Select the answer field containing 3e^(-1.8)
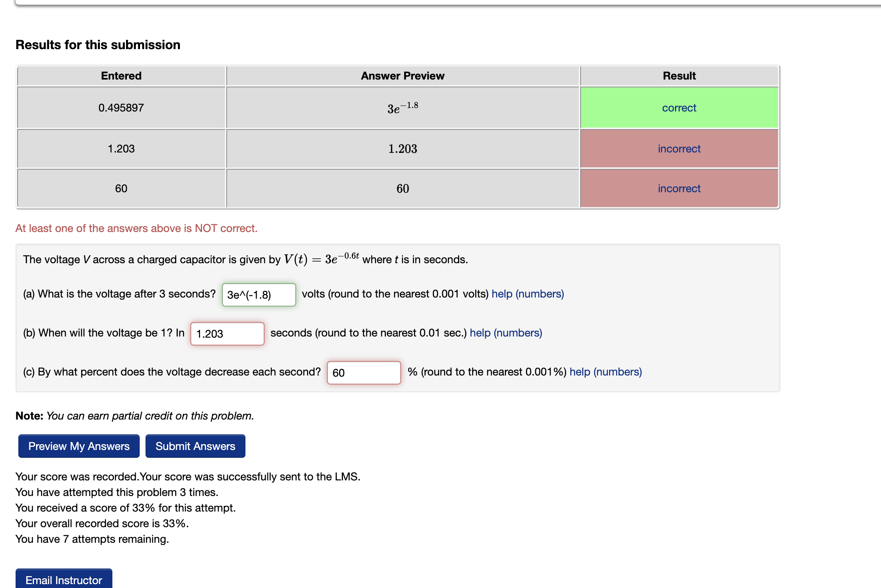The height and width of the screenshot is (588, 881). coord(258,295)
